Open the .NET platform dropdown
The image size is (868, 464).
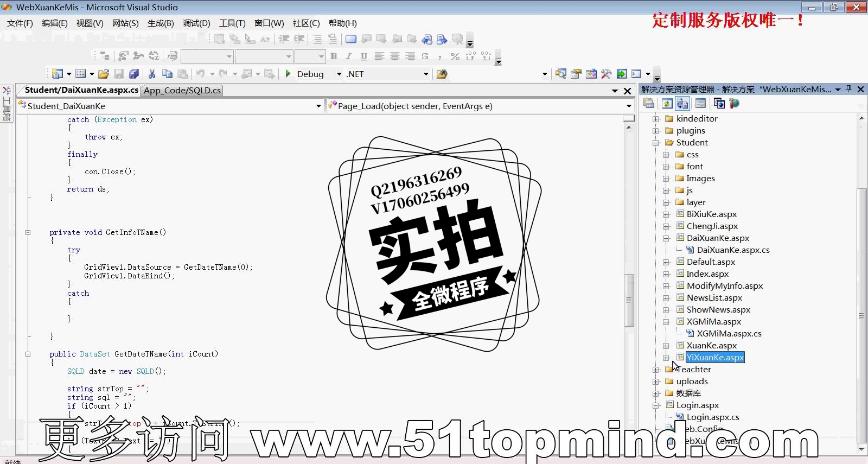(x=426, y=74)
